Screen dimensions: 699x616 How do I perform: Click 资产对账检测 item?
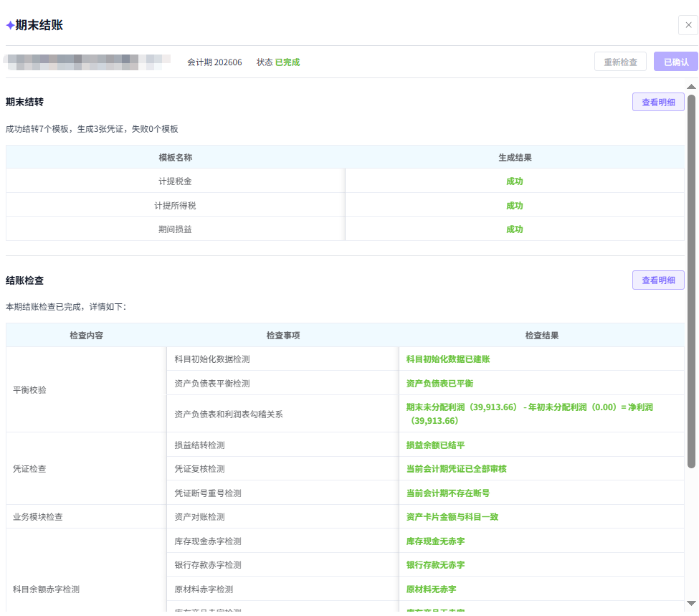pos(199,517)
